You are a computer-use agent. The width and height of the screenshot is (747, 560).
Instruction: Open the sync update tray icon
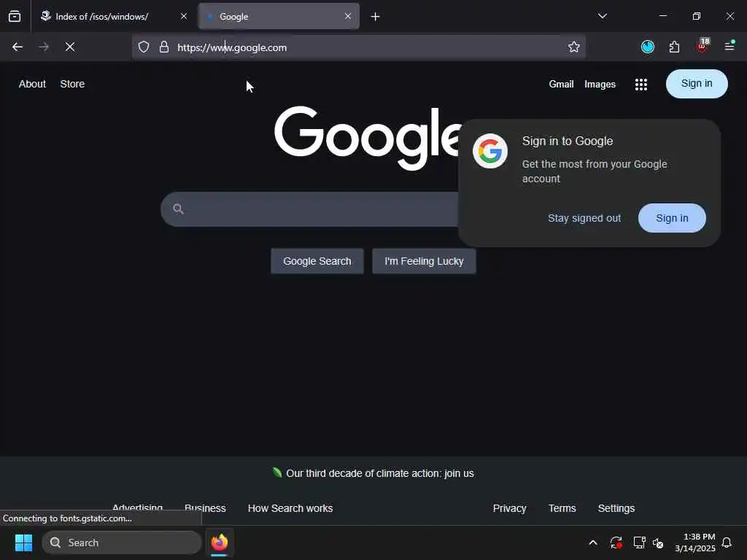point(616,542)
